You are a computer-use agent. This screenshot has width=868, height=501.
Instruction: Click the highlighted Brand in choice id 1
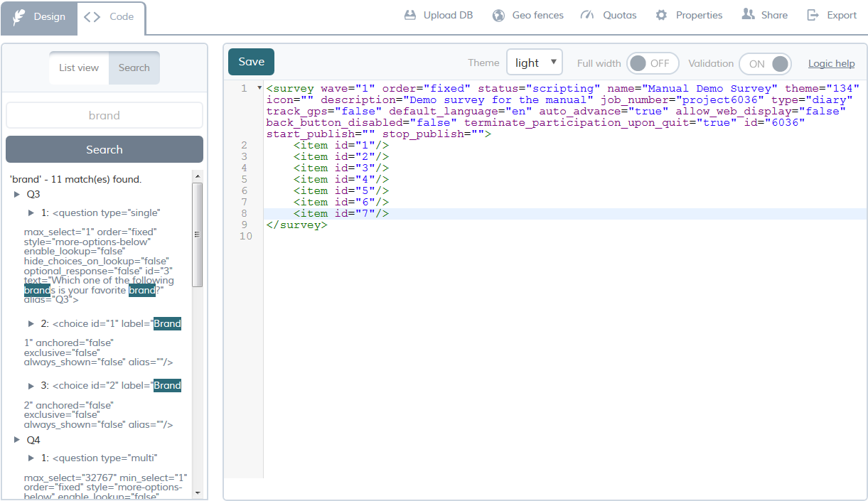coord(168,323)
